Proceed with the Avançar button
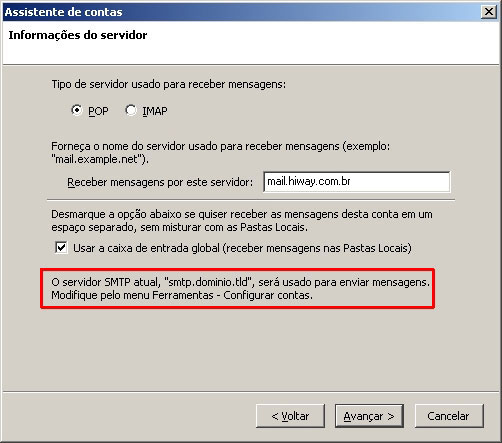This screenshot has height=443, width=502. click(x=369, y=416)
